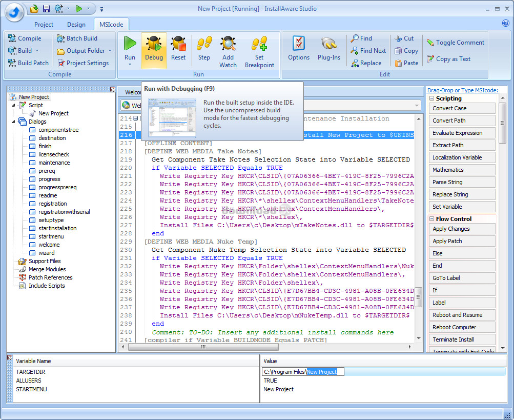Open the Run button dropdown arrow
Viewport: 514px width, 420px height.
coord(130,65)
